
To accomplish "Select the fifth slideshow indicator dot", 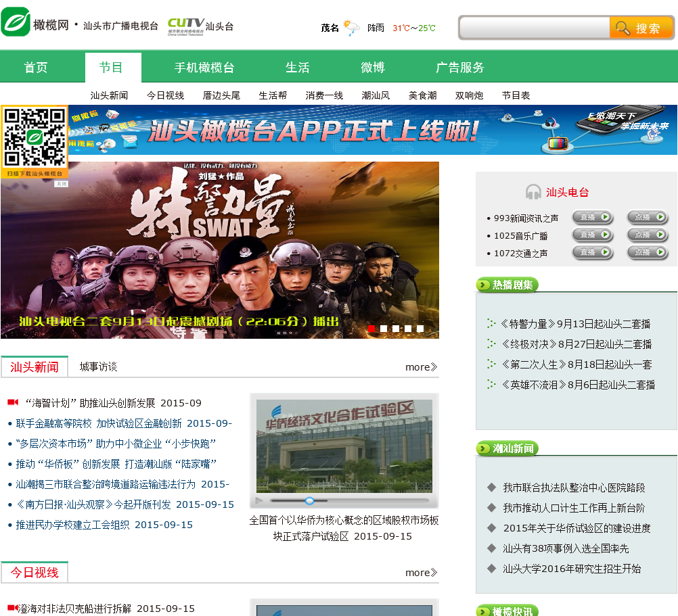I will coord(420,329).
